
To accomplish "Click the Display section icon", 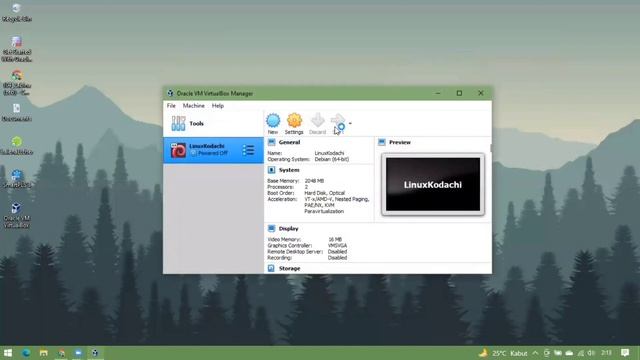I will [271, 229].
